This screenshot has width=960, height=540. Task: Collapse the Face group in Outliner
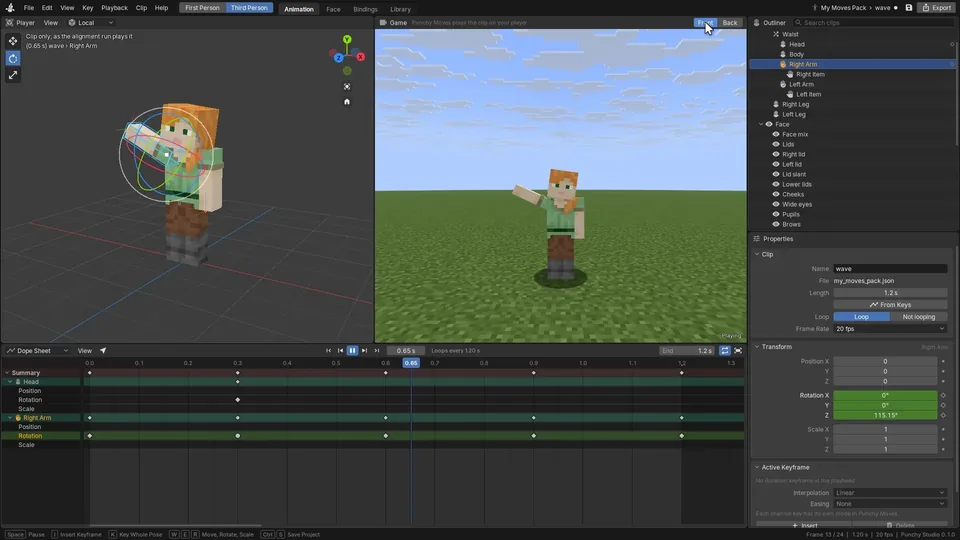[761, 124]
